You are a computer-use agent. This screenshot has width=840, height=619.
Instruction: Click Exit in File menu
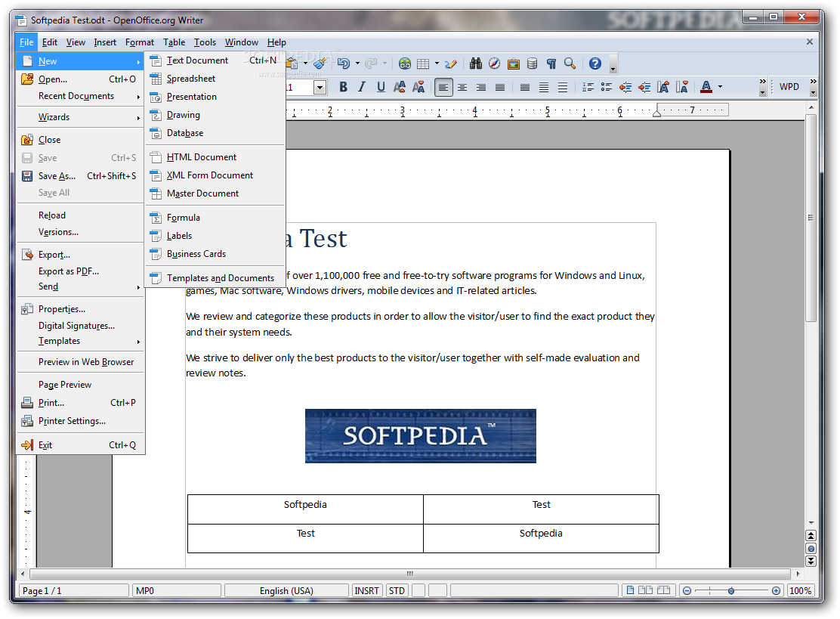pyautogui.click(x=81, y=445)
